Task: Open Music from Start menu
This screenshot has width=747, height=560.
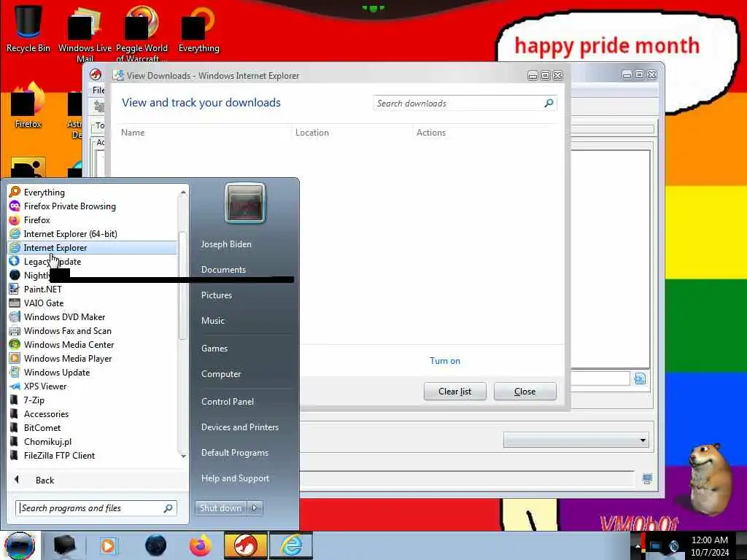Action: tap(212, 321)
